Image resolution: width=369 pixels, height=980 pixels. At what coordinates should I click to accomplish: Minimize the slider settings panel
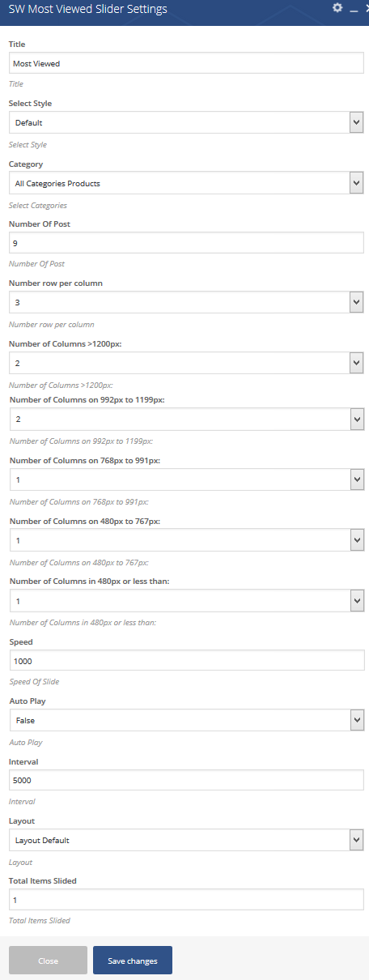pos(353,8)
